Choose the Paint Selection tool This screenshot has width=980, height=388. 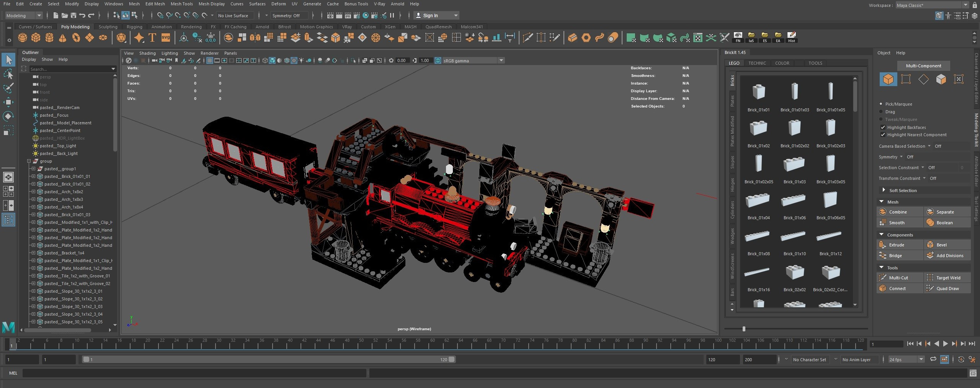(x=8, y=88)
